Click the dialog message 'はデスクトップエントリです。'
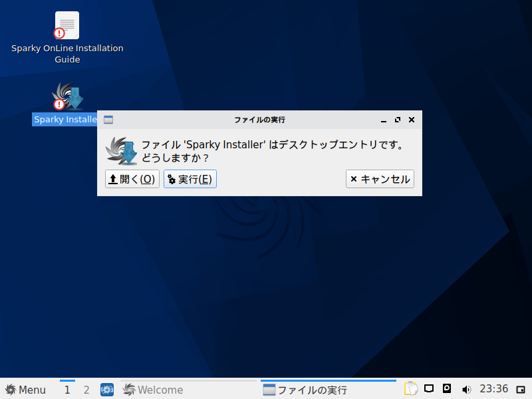 pyautogui.click(x=337, y=145)
